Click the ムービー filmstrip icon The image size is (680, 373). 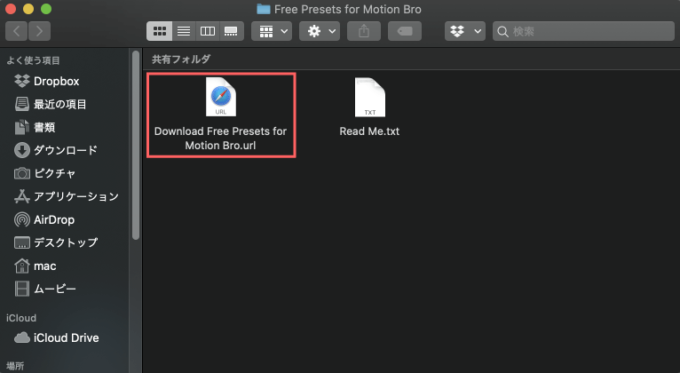click(22, 289)
